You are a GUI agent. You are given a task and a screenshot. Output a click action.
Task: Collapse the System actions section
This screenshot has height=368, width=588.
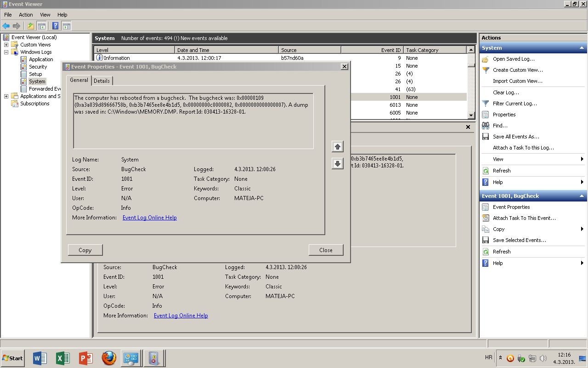582,48
